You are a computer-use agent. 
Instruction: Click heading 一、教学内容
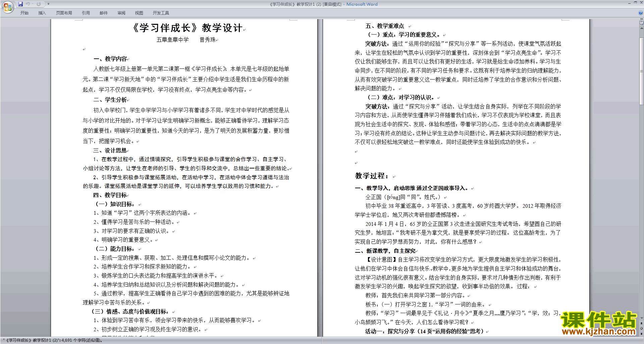[110, 59]
